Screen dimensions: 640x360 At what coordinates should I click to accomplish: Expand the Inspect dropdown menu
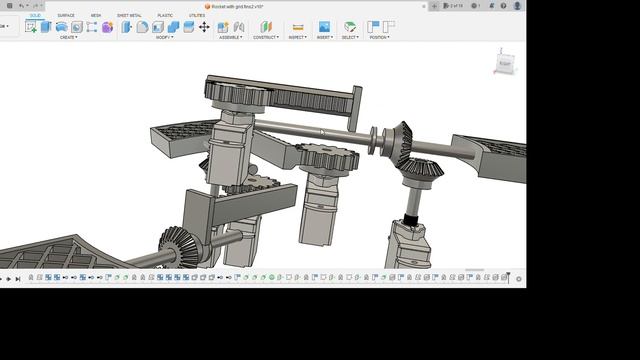tap(298, 37)
